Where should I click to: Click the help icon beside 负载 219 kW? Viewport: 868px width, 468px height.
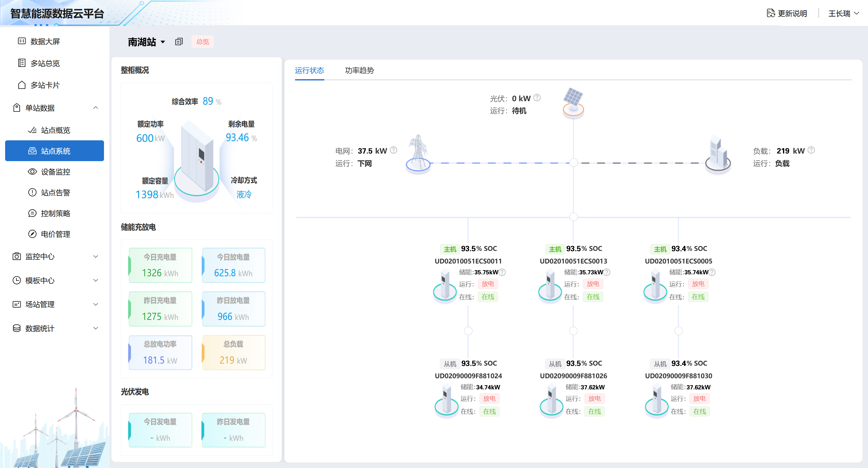tap(811, 150)
